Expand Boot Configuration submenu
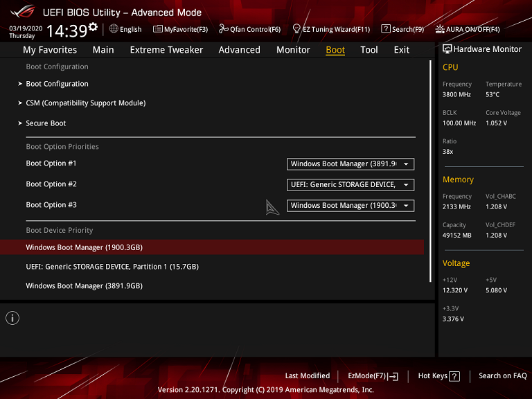Image resolution: width=532 pixels, height=399 pixels. (57, 84)
